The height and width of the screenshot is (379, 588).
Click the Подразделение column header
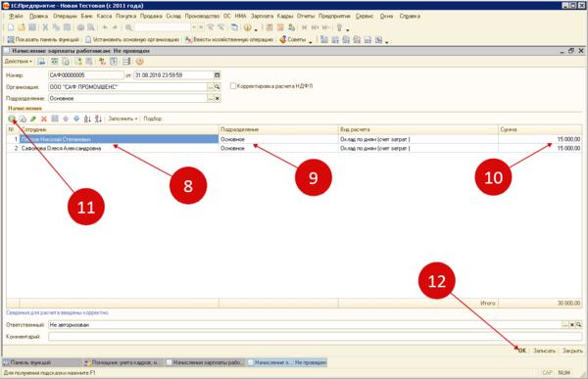pos(278,129)
